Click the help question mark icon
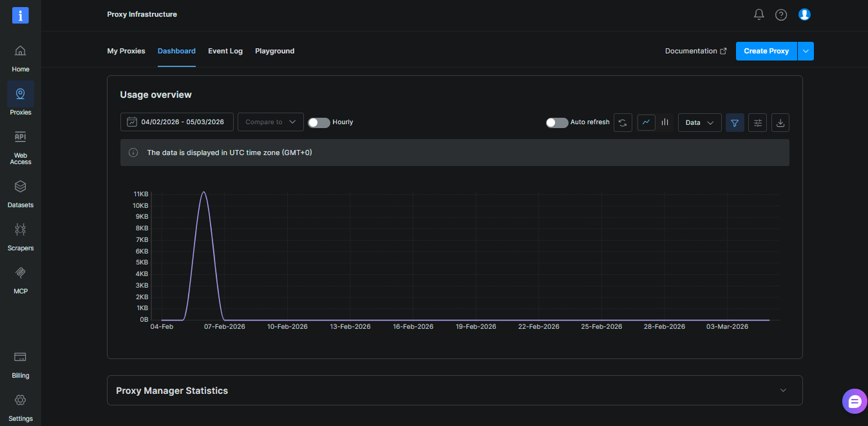Screen dimensions: 868x426 click(781, 14)
